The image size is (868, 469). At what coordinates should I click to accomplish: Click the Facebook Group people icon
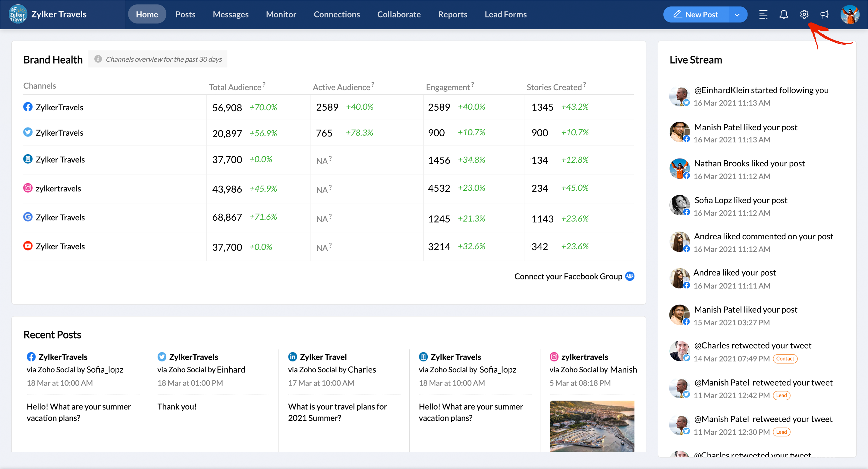pyautogui.click(x=629, y=276)
